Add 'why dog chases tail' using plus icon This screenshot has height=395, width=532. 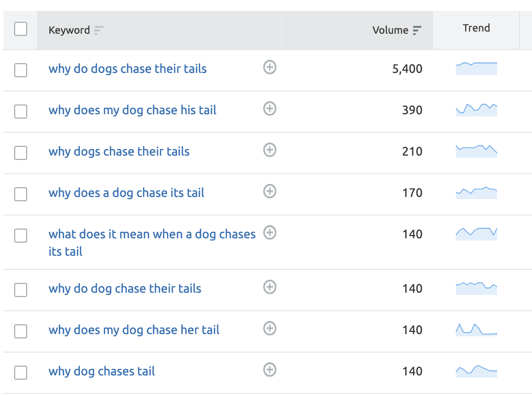[270, 370]
